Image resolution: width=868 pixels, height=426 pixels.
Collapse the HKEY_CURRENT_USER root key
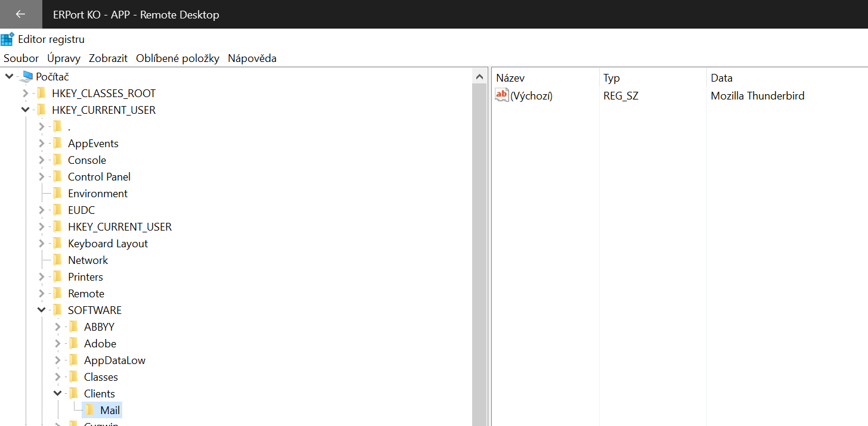[25, 110]
